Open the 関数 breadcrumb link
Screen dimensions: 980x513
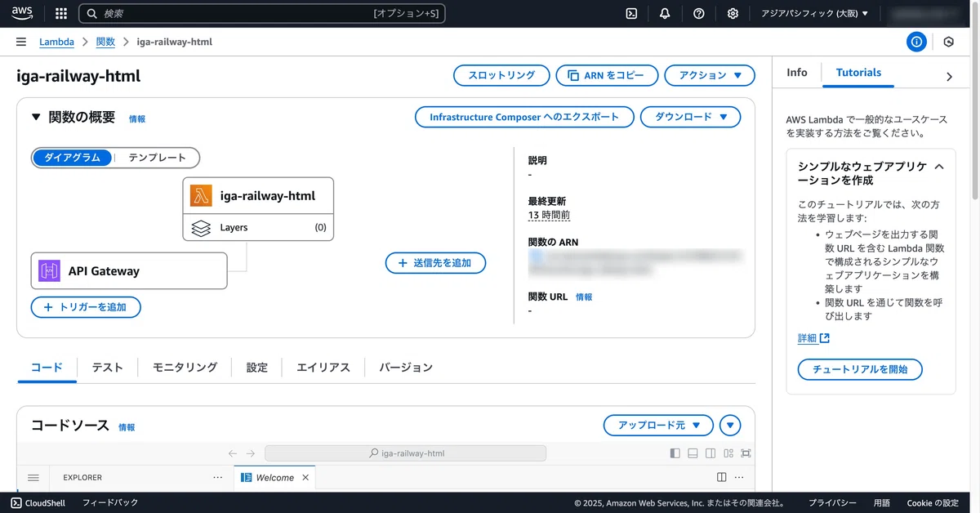[x=105, y=42]
